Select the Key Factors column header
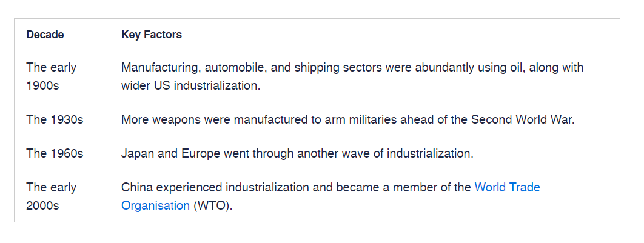This screenshot has width=644, height=243. coord(152,35)
